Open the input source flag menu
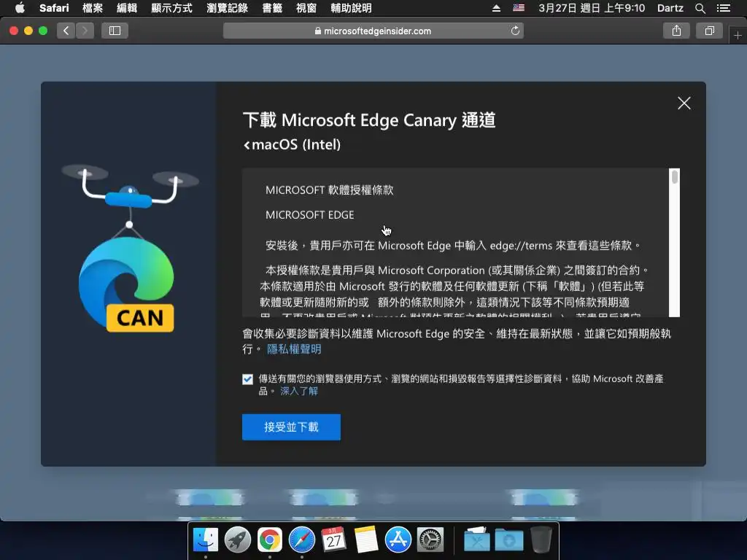Image resolution: width=747 pixels, height=560 pixels. [519, 8]
